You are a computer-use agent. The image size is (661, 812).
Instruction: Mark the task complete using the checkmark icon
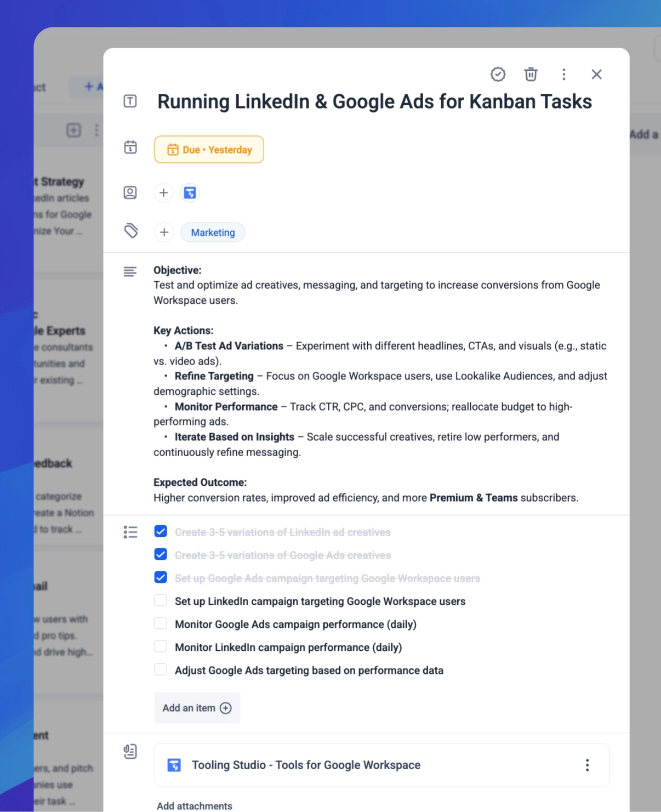[x=498, y=74]
